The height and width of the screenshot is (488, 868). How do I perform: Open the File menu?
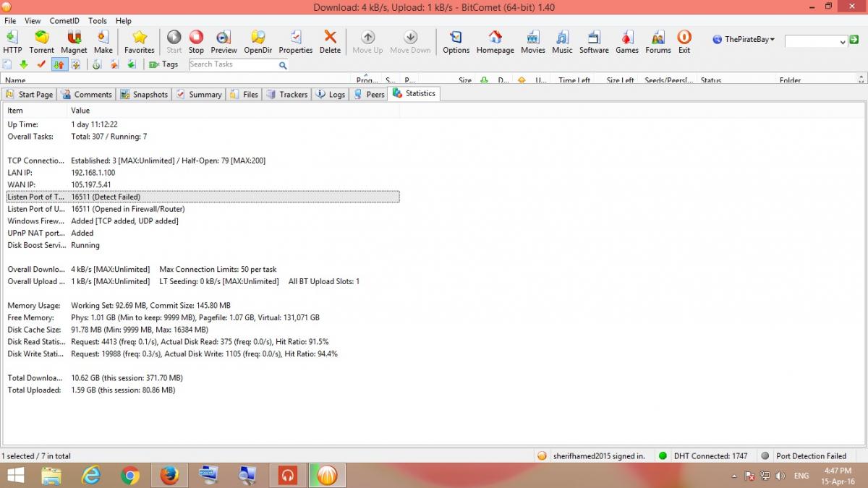pyautogui.click(x=10, y=21)
